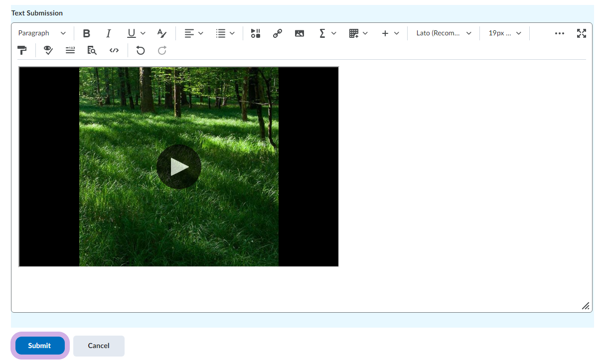Insert a quicklink with the chain icon
Screen dimensions: 606x364
click(278, 33)
